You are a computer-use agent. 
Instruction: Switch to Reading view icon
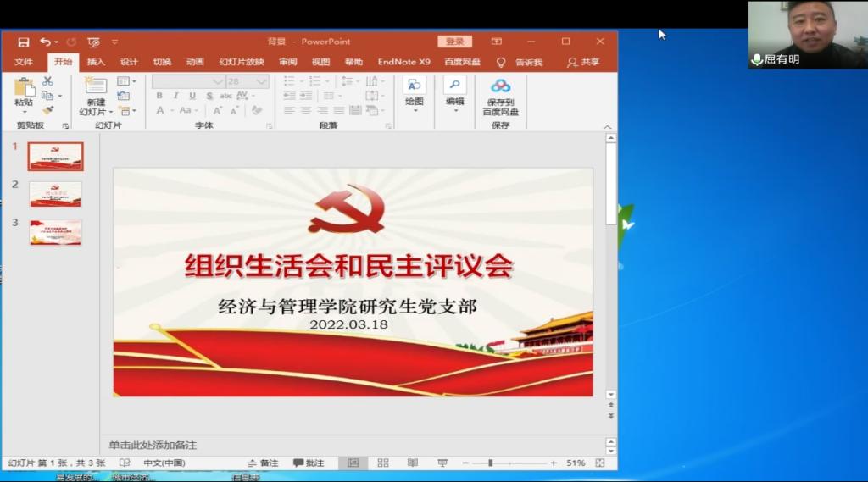[x=413, y=463]
